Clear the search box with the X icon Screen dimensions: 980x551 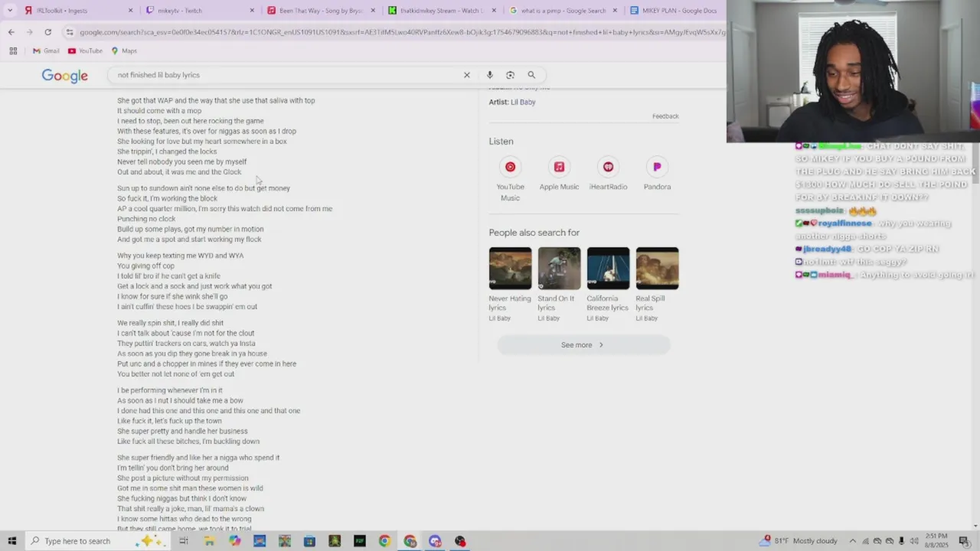click(466, 75)
